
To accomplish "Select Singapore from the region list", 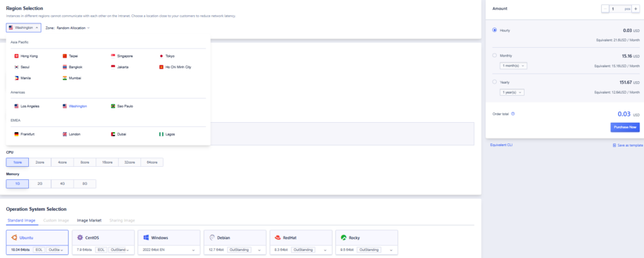I will click(120, 56).
